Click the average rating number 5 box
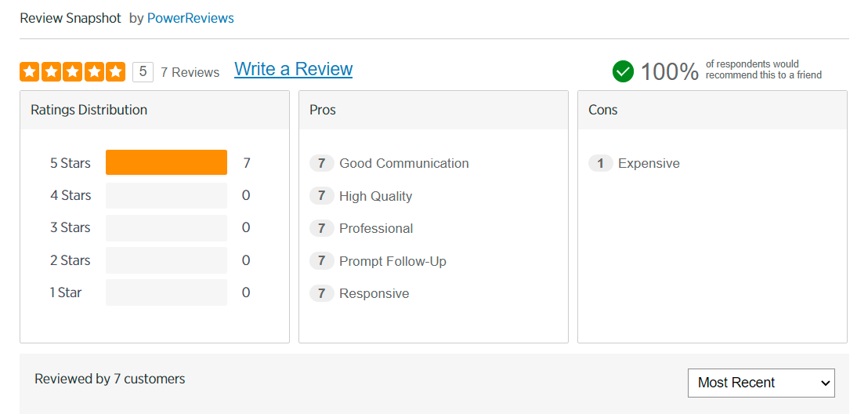The image size is (868, 414). [143, 72]
